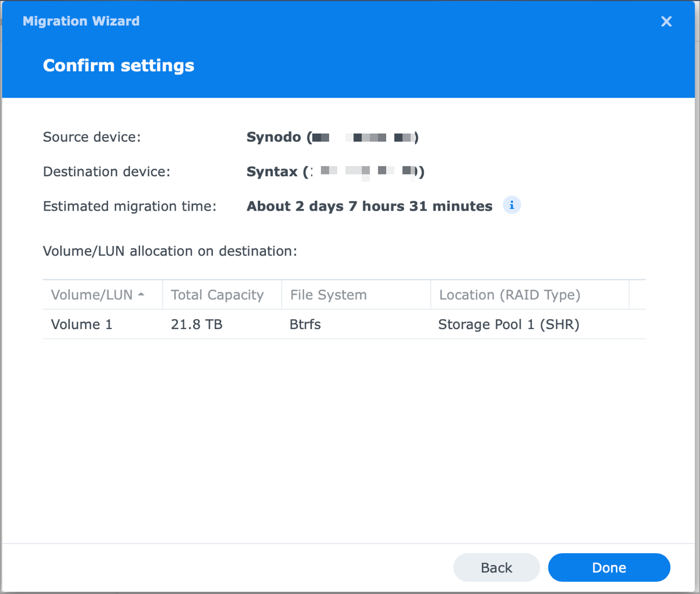
Task: Click the Location (RAID Type) column header
Action: (509, 295)
